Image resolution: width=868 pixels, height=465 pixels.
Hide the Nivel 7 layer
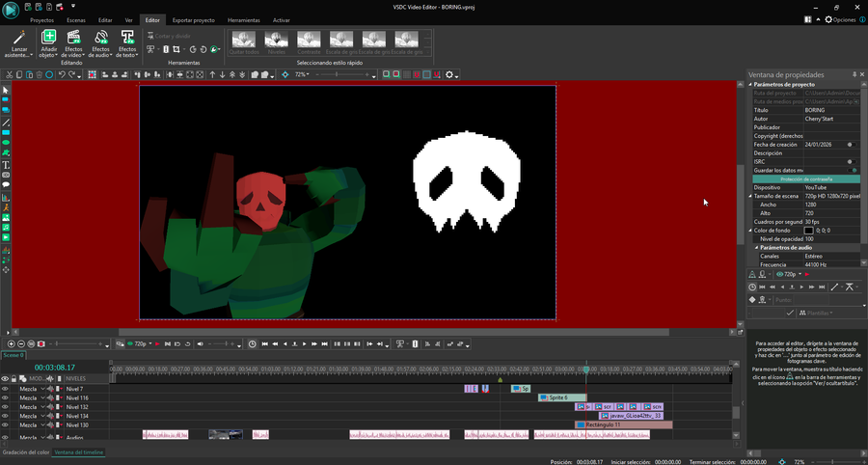click(x=5, y=389)
